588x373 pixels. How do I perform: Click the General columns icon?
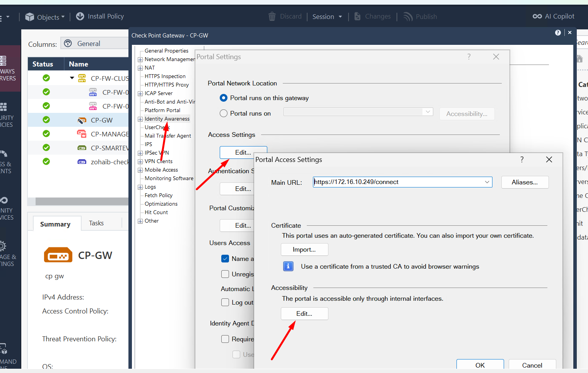click(x=68, y=43)
